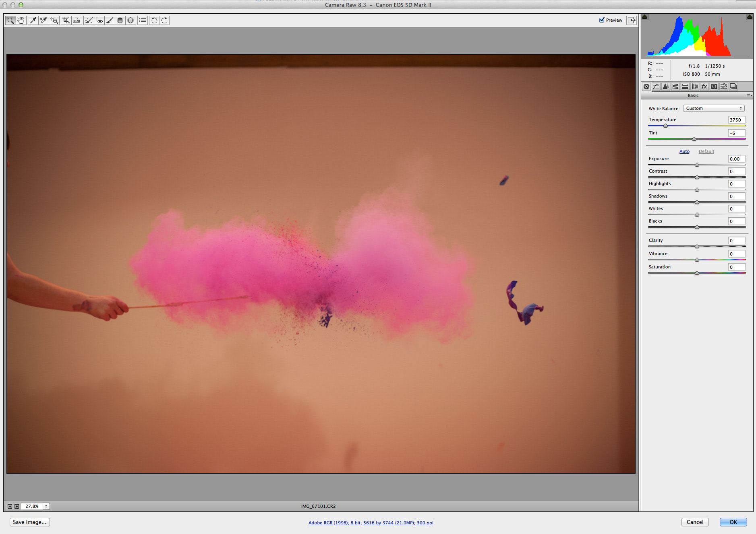Select the Hand tool
756x534 pixels.
point(21,21)
